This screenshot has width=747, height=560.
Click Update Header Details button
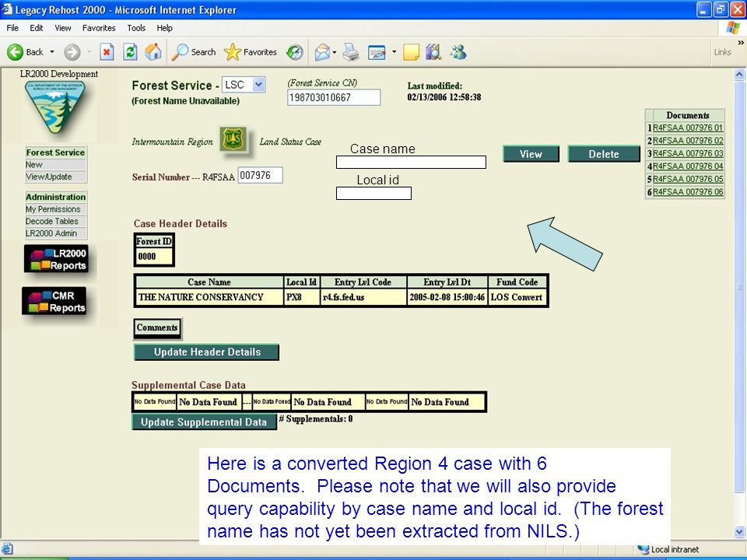tap(207, 352)
